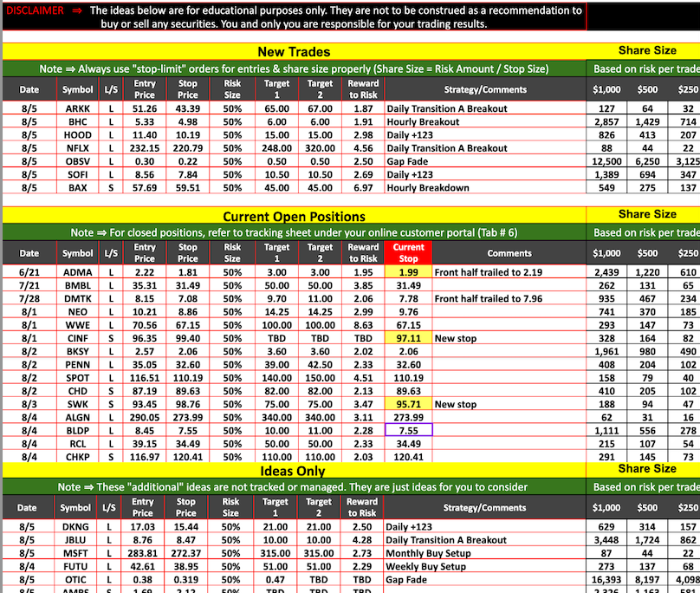700x593 pixels.
Task: Select the DKNG symbol cell
Action: pyautogui.click(x=77, y=527)
